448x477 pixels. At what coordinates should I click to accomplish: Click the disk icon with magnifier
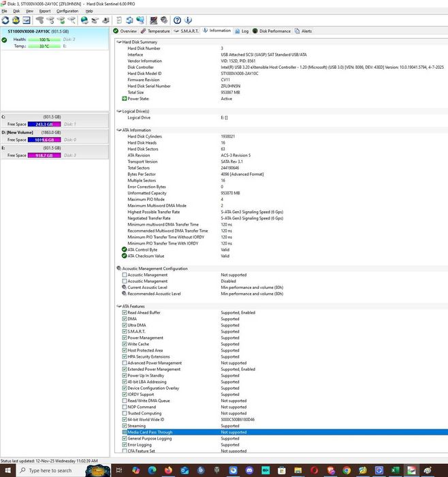tap(71, 20)
